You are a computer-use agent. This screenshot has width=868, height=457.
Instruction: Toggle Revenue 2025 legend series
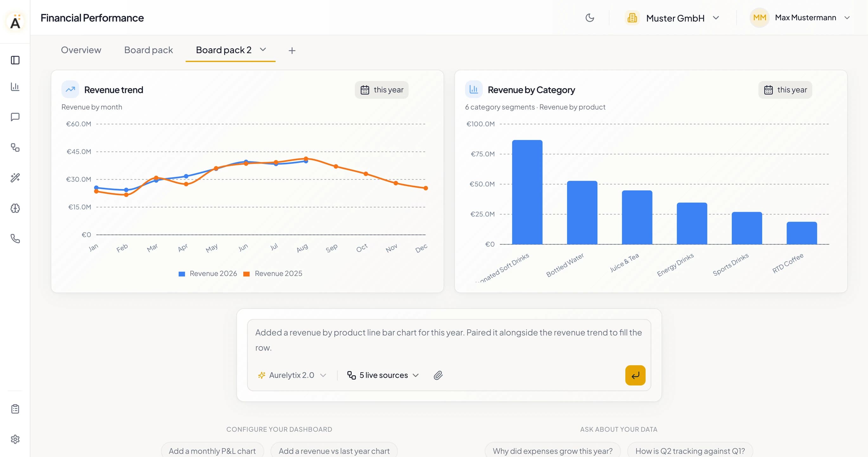tap(273, 273)
